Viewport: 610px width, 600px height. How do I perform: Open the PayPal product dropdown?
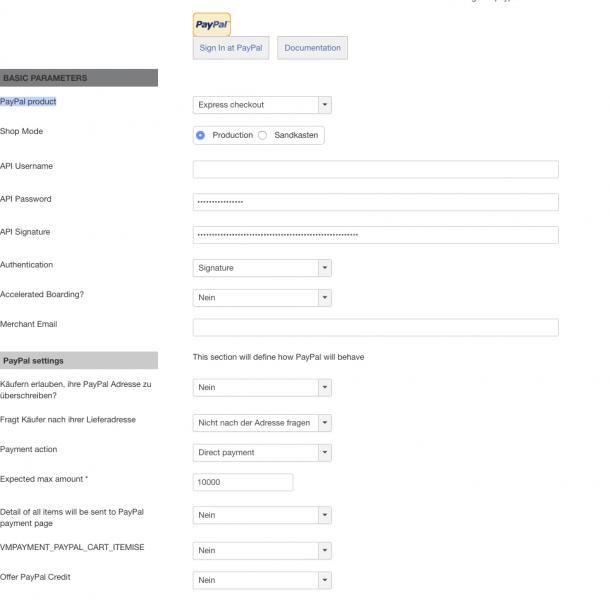(261, 105)
